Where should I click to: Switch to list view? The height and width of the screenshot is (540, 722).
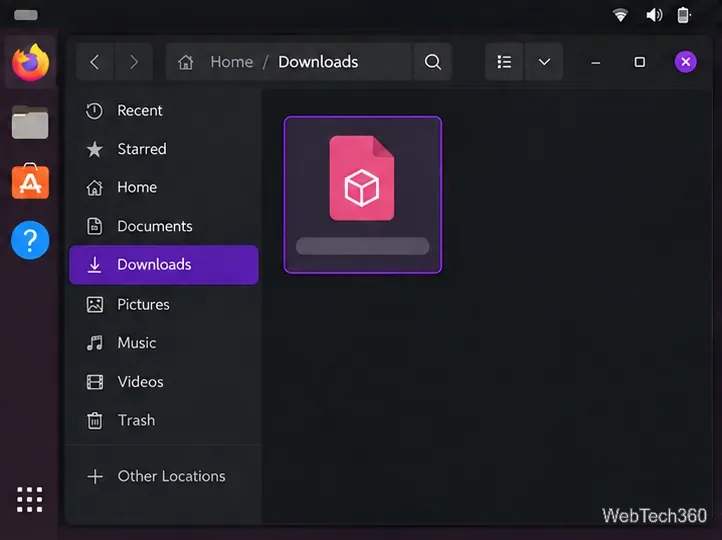[504, 62]
